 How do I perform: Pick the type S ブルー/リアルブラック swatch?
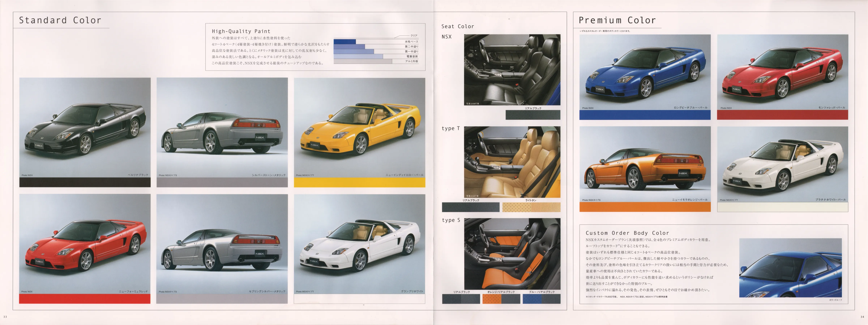pos(542,299)
